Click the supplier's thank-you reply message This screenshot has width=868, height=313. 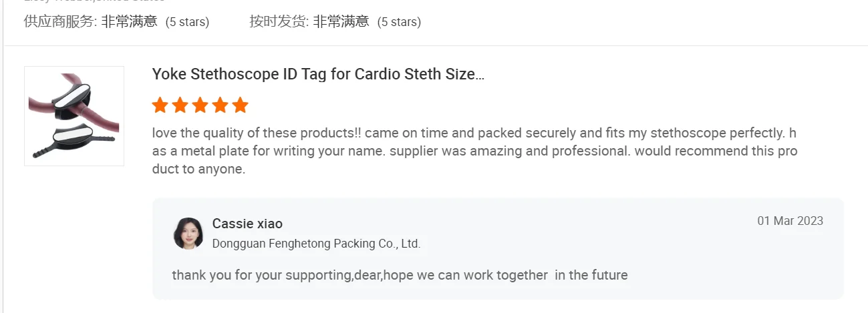[x=400, y=275]
